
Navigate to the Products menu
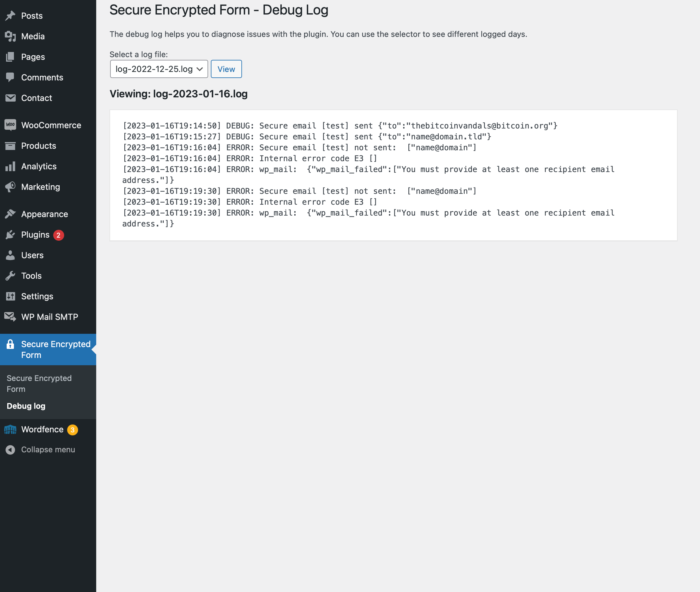coord(38,146)
